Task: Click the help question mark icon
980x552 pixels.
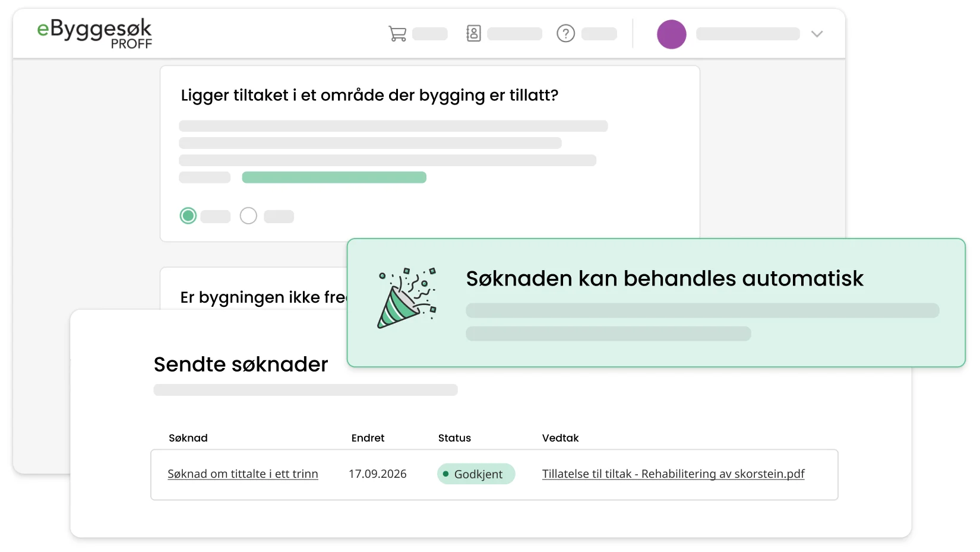Action: (x=565, y=34)
